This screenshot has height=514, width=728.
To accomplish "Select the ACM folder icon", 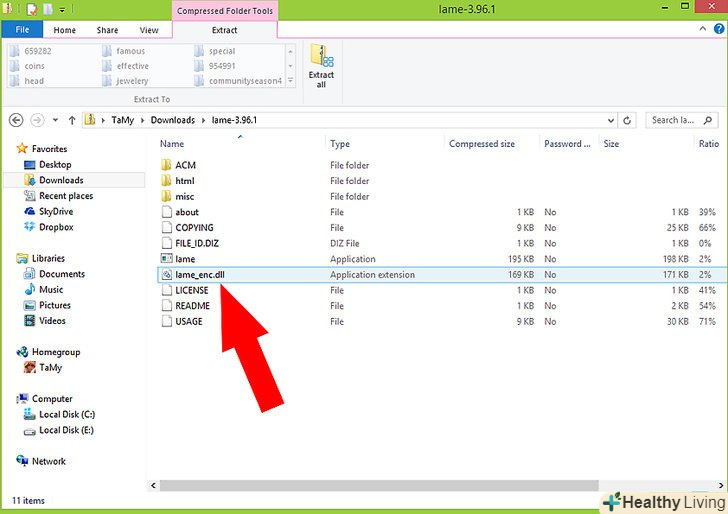I will (x=166, y=165).
